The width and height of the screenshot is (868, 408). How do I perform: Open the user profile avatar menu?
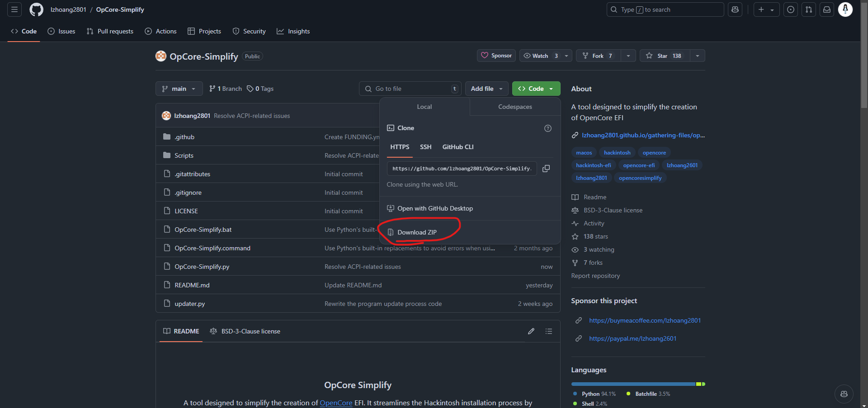coord(845,9)
